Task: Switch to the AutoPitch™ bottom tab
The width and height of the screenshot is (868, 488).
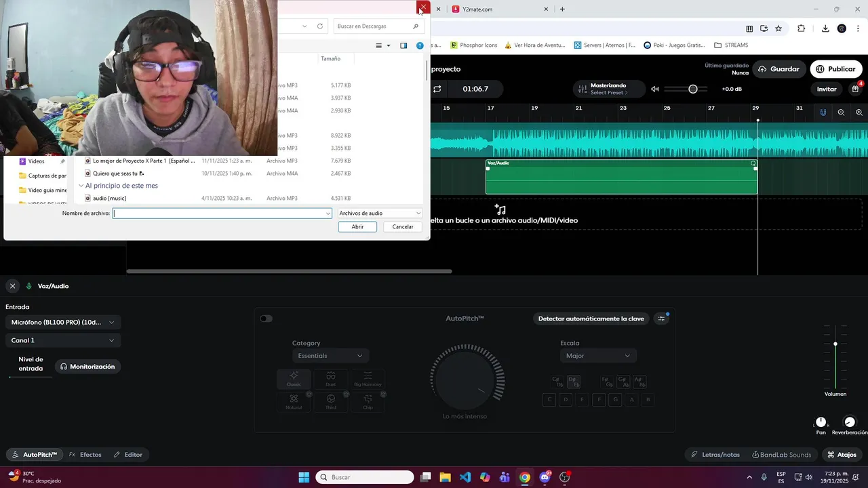Action: coord(35,455)
